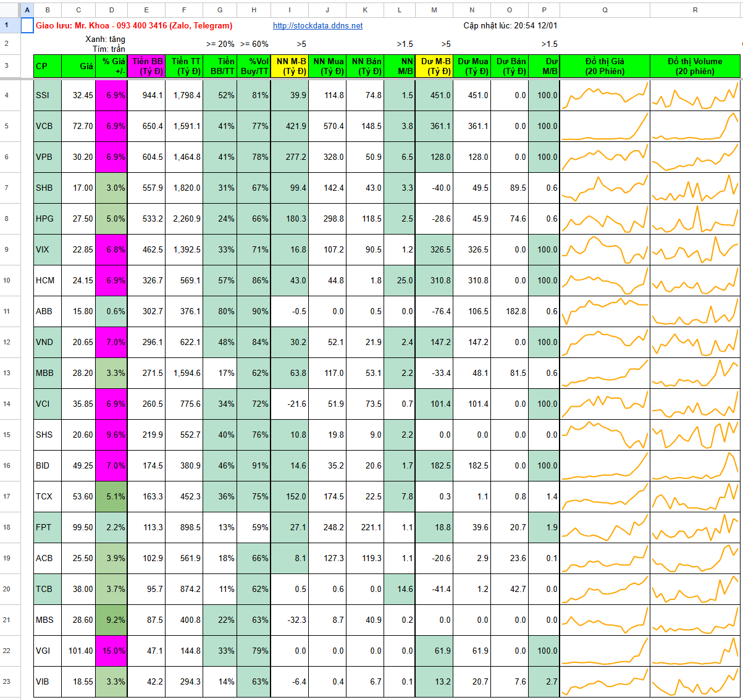
Task: Click the -76.4 Dư M-B value
Action: pyautogui.click(x=434, y=311)
